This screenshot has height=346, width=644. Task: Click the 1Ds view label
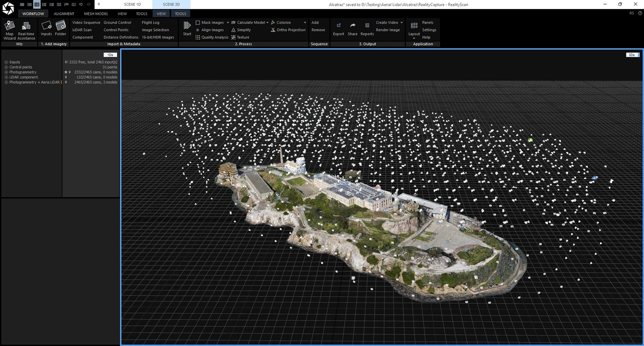coord(110,55)
